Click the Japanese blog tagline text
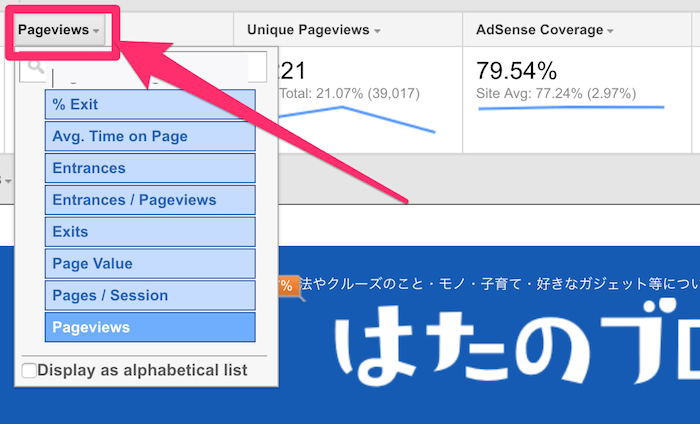The image size is (700, 424). click(500, 284)
